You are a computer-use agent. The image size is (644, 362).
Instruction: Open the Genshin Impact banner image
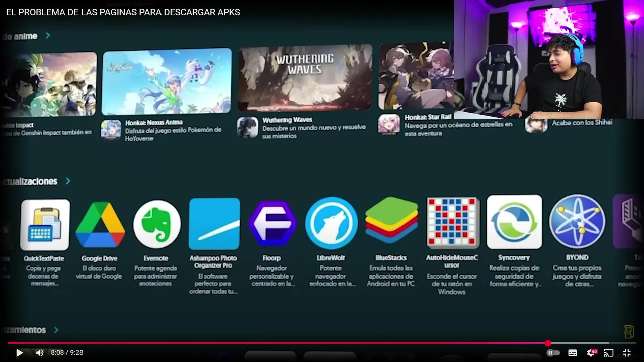(48, 85)
